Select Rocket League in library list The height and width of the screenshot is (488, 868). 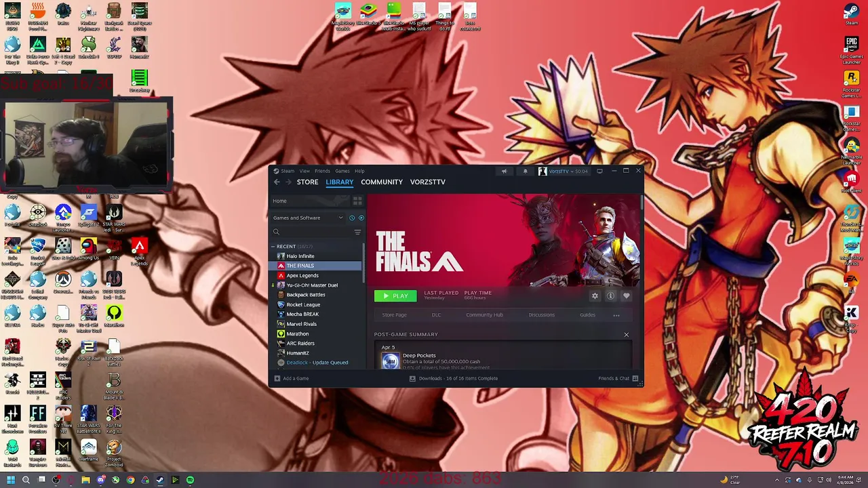[317, 304]
